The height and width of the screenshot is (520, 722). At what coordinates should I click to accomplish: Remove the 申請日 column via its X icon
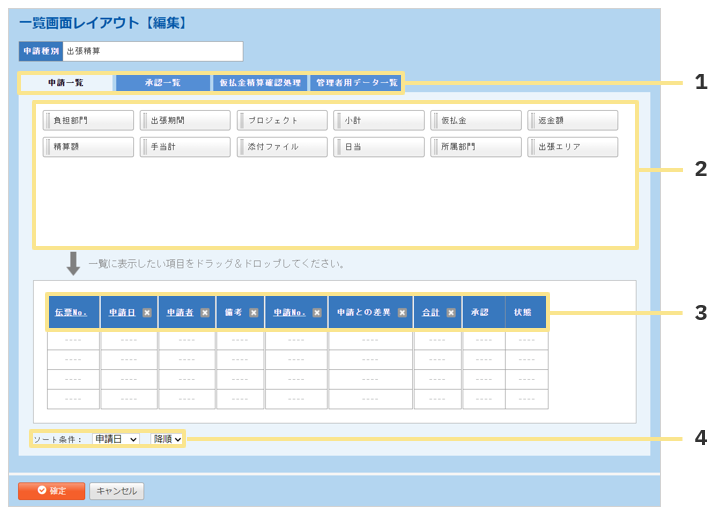(x=147, y=313)
